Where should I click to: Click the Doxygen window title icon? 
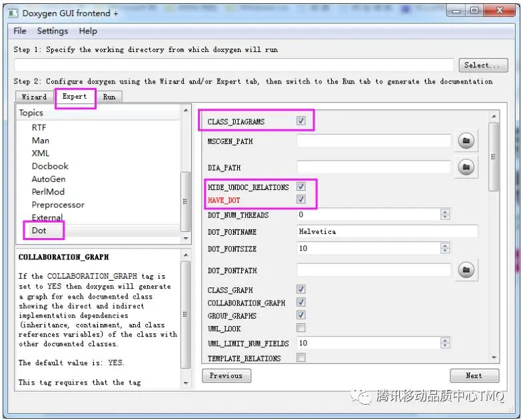tap(13, 13)
